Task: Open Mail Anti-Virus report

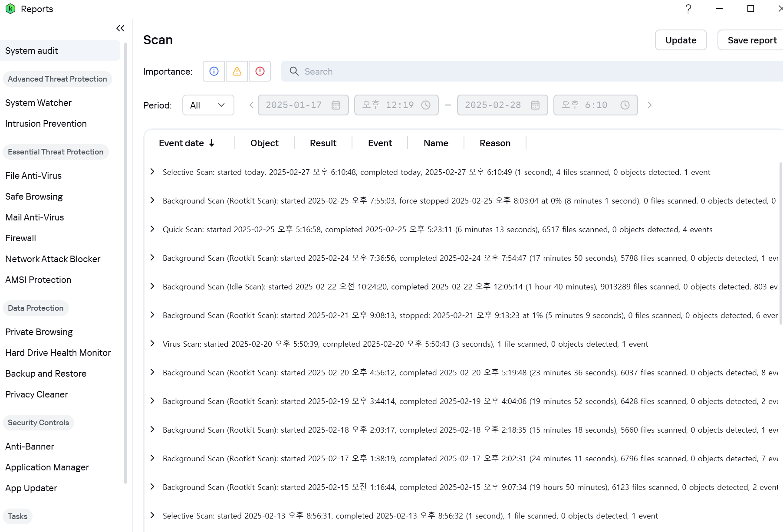Action: point(35,217)
